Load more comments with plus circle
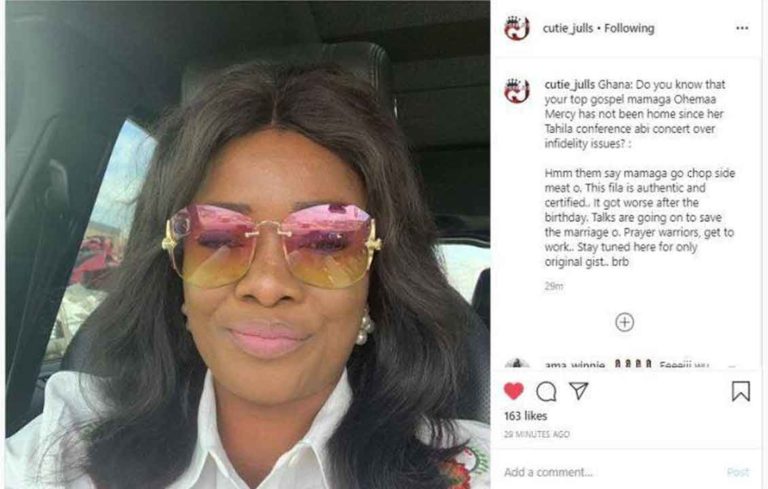 (624, 322)
